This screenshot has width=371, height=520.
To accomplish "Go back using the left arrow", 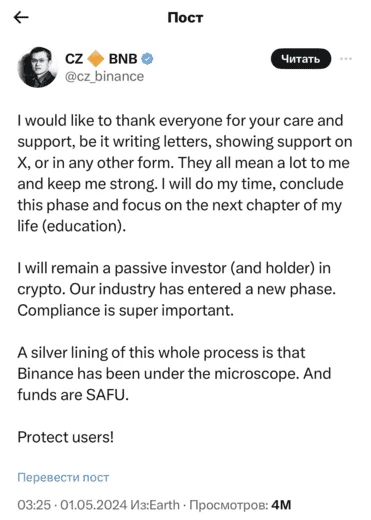I will [21, 17].
